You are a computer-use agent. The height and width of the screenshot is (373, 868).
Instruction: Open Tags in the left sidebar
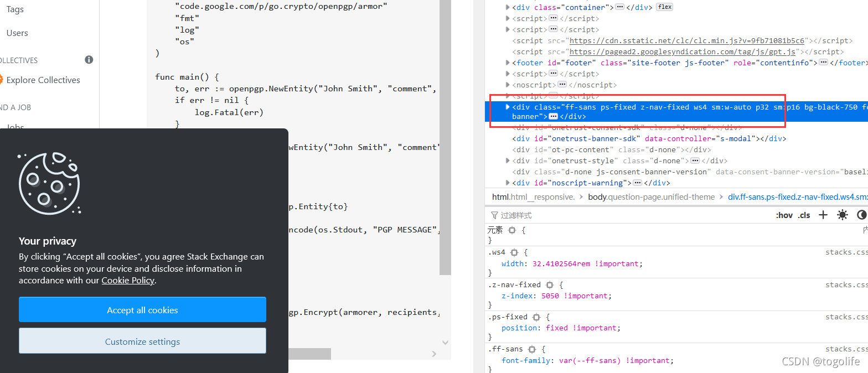coord(15,9)
